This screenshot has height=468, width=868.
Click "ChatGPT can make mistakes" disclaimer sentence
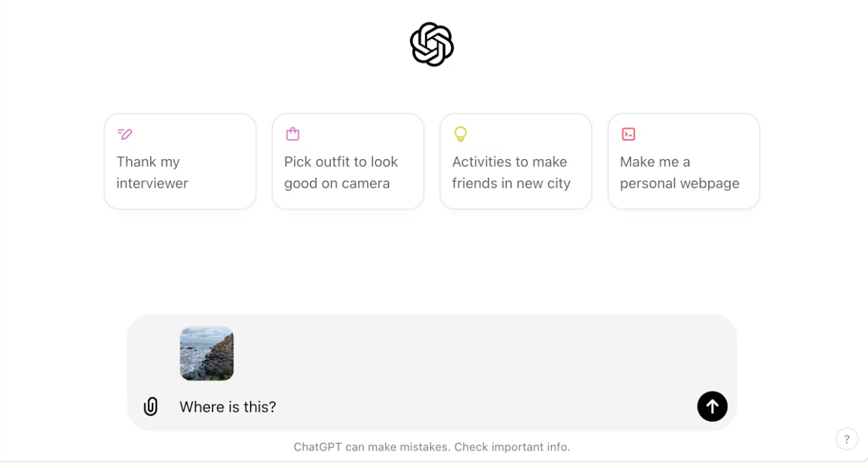372,447
